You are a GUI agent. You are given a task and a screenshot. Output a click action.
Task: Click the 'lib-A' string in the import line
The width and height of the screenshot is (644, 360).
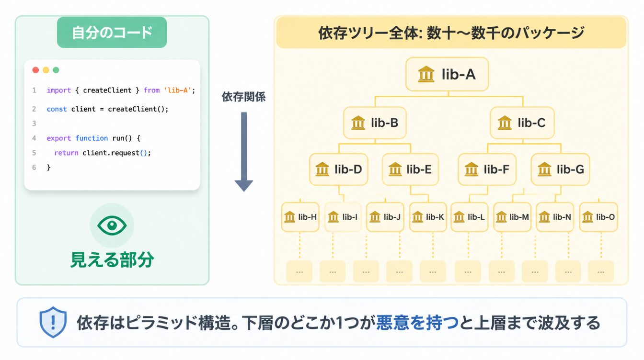(178, 90)
